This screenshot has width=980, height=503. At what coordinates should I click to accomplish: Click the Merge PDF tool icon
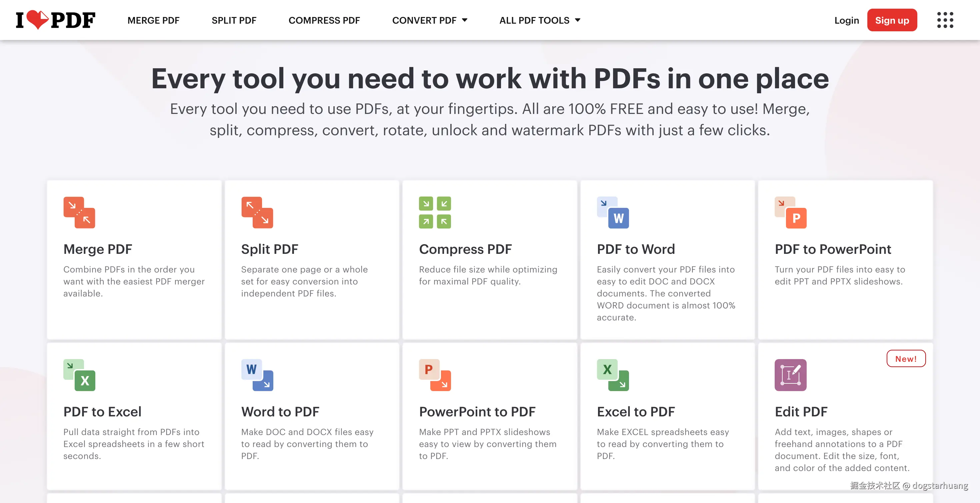coord(79,213)
